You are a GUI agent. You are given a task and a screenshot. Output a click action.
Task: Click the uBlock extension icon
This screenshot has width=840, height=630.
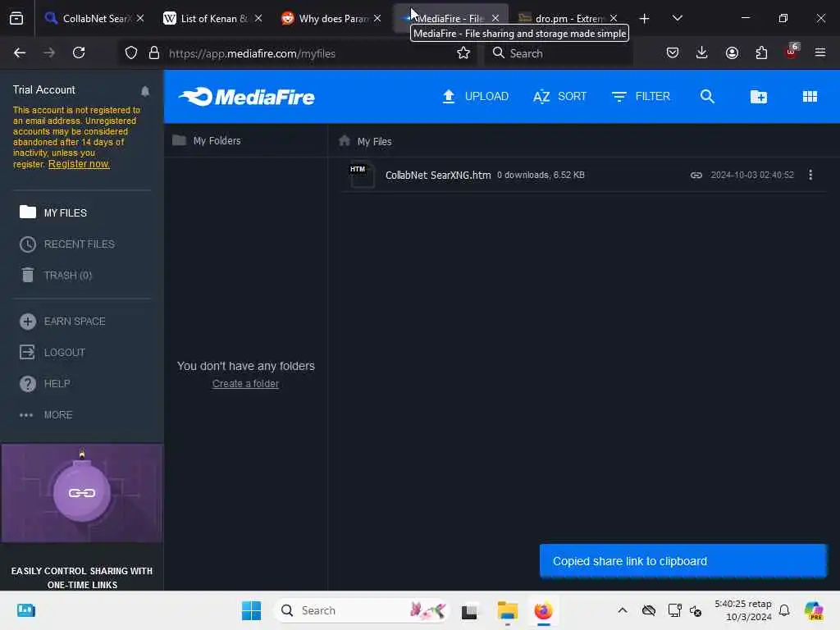click(x=792, y=52)
